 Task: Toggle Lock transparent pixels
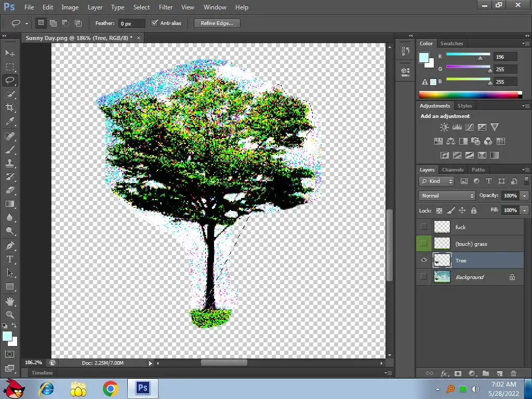point(439,211)
